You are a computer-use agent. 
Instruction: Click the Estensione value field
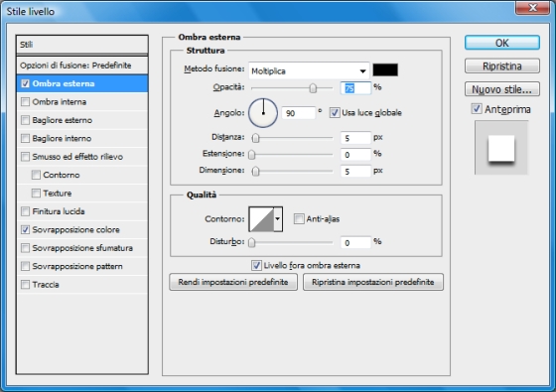[x=355, y=155]
